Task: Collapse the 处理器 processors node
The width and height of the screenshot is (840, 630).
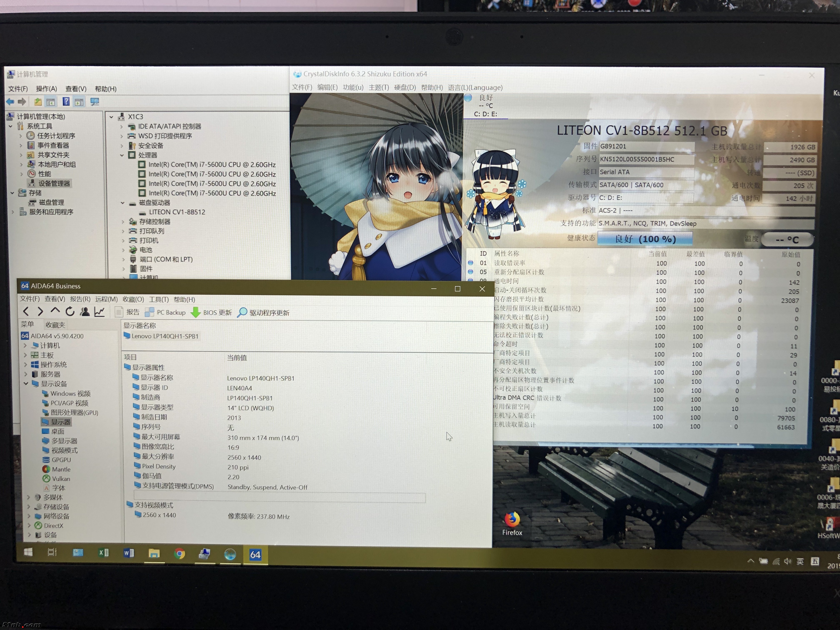Action: coord(122,155)
